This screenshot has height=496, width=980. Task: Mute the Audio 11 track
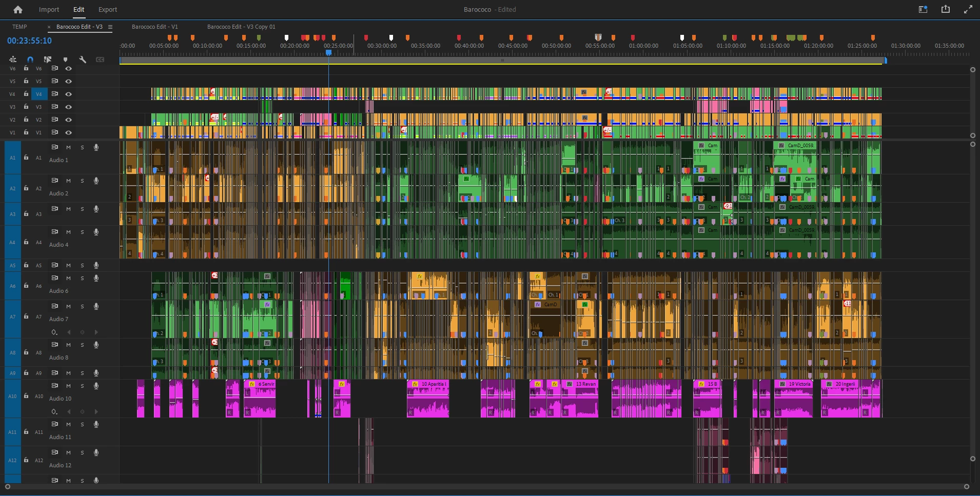[68, 424]
